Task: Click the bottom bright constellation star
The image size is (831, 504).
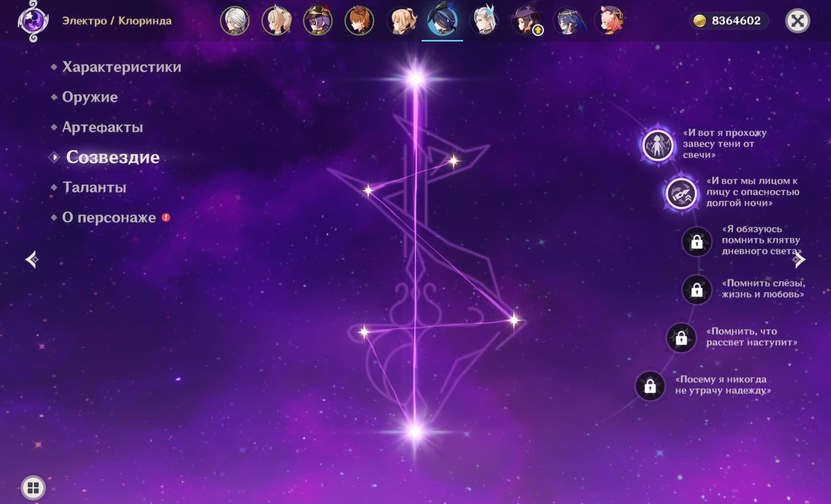Action: coord(415,432)
